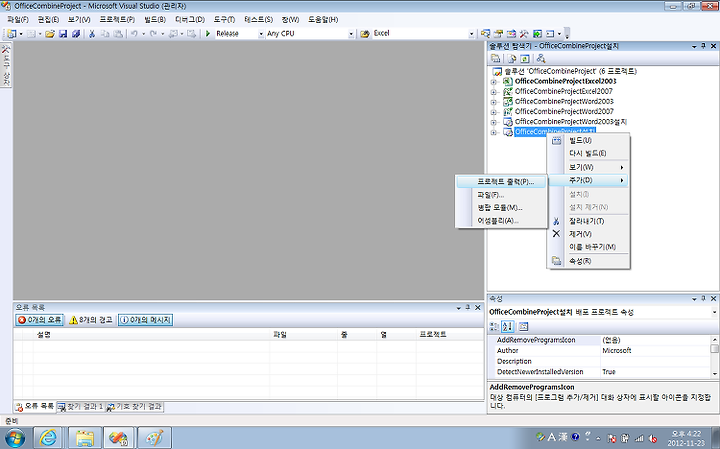720x449 pixels.
Task: Click Solution Explorer's Refresh icon
Action: click(x=525, y=58)
